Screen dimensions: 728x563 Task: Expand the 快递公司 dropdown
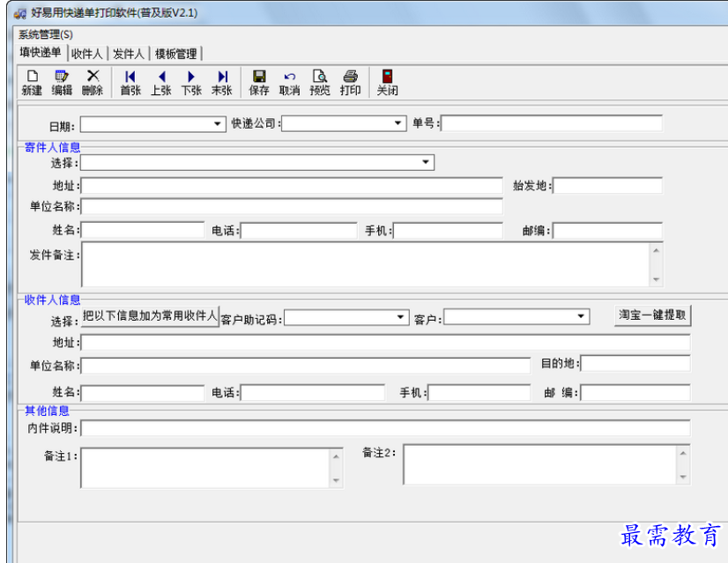(x=397, y=123)
